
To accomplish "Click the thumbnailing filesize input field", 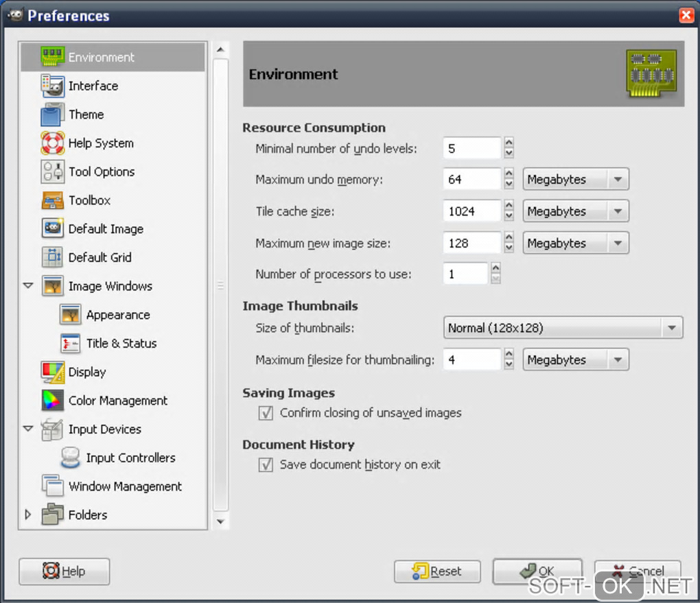I will pos(472,359).
